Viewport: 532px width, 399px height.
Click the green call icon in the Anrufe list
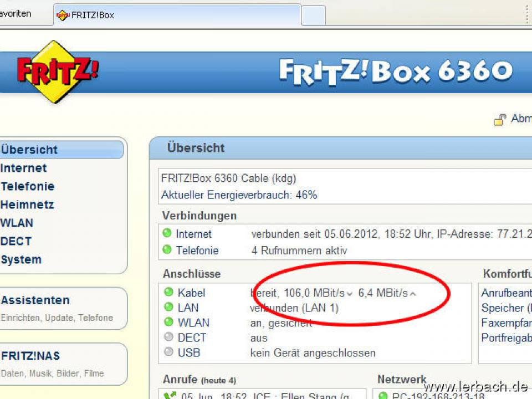pos(170,396)
